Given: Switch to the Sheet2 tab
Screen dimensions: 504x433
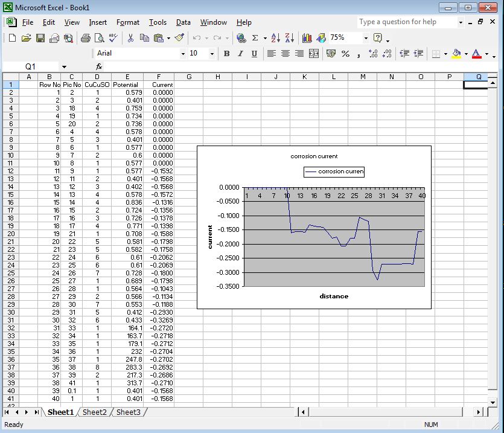Looking at the screenshot, I should click(94, 412).
